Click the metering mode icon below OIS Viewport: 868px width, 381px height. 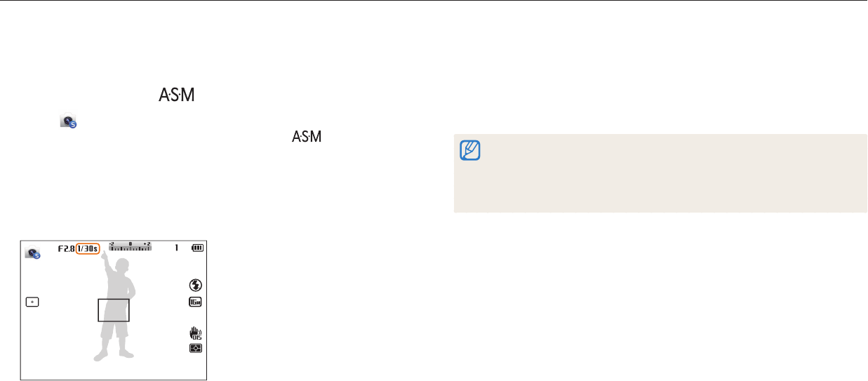pyautogui.click(x=196, y=348)
